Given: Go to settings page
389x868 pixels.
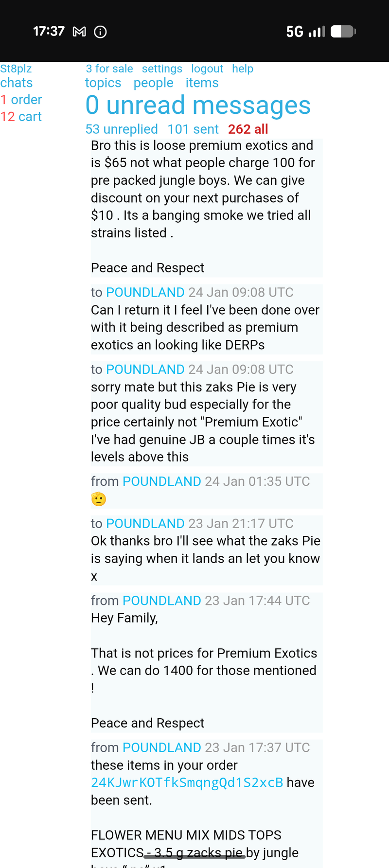Looking at the screenshot, I should click(162, 69).
